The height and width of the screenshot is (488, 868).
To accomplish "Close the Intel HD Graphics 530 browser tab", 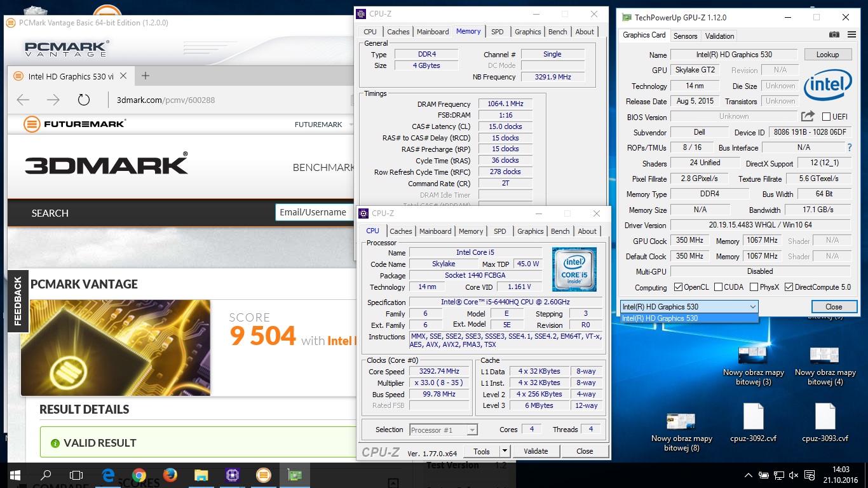I will coord(123,76).
